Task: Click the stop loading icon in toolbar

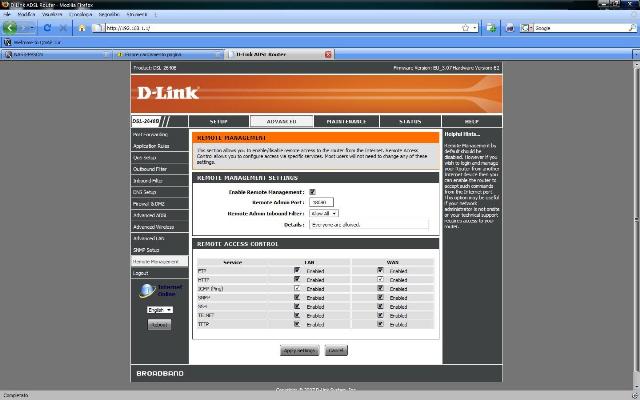Action: (63, 27)
